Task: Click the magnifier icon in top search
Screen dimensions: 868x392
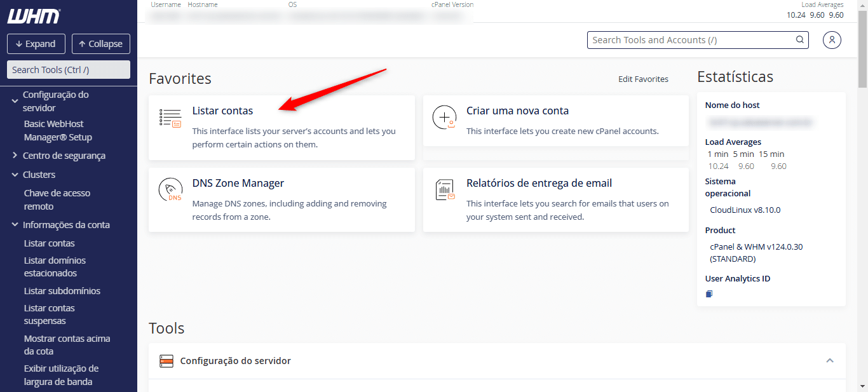Action: pos(800,40)
